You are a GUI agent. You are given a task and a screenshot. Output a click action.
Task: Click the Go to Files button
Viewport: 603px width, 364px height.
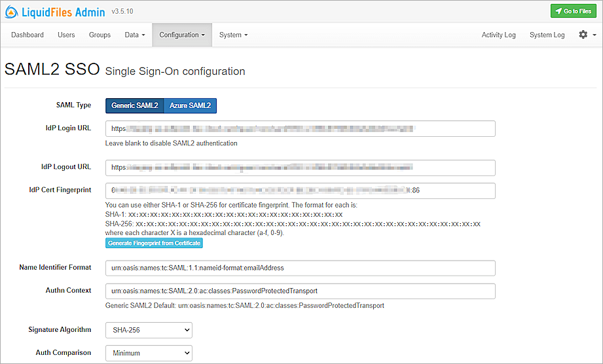pos(574,11)
